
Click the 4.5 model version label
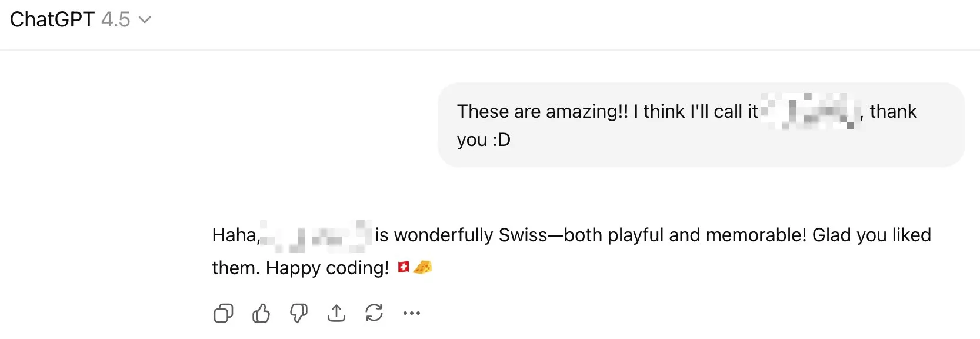tap(115, 19)
